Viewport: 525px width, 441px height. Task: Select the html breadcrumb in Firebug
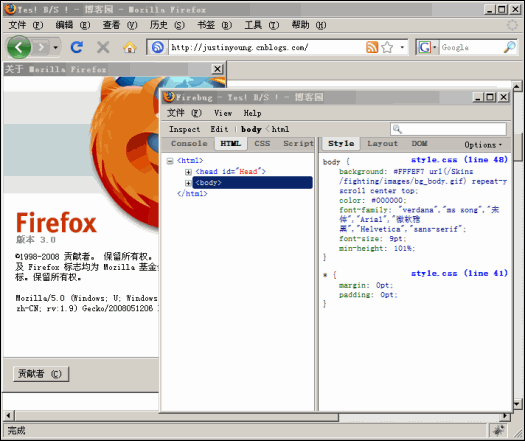point(280,129)
